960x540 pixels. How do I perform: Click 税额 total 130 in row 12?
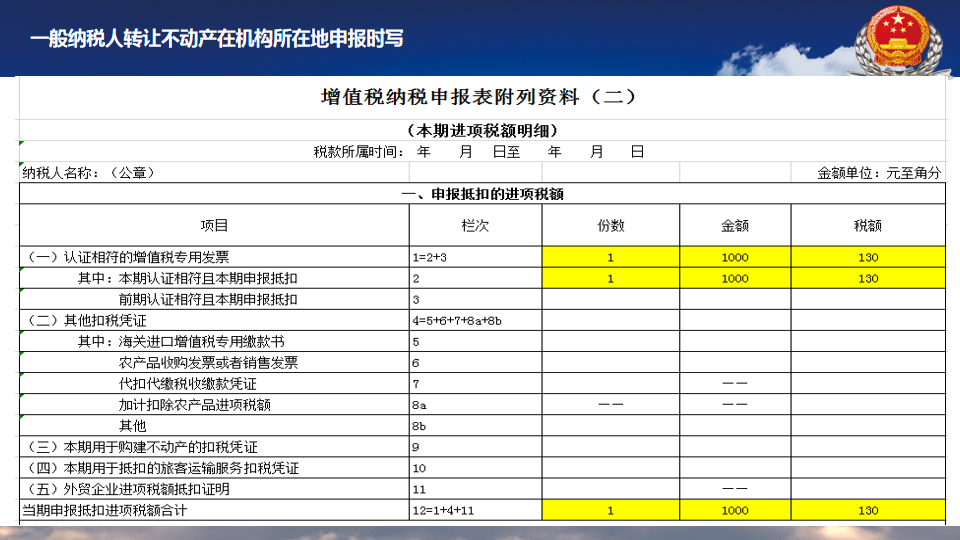tap(868, 510)
